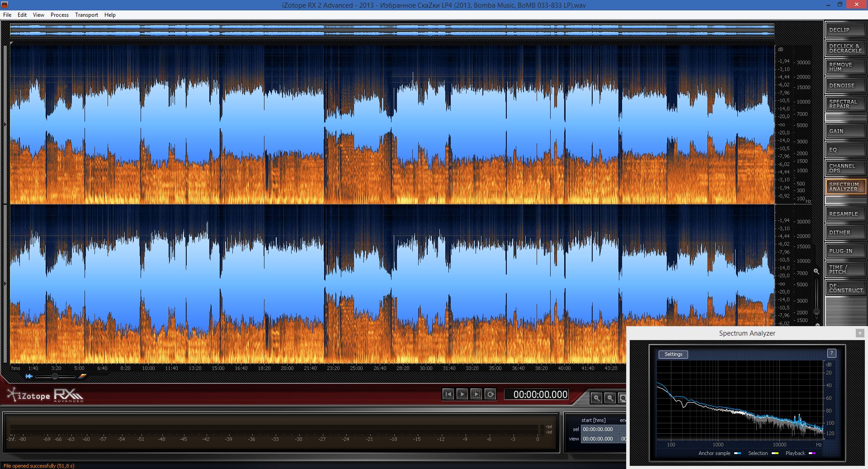Open the Declip module
The height and width of the screenshot is (469, 868).
coord(845,30)
